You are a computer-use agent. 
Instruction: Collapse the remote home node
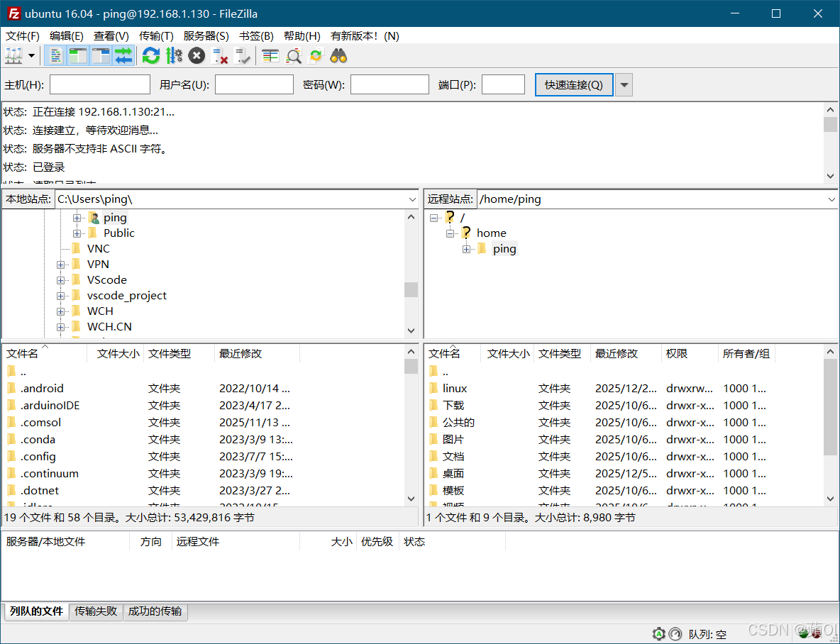coord(450,233)
